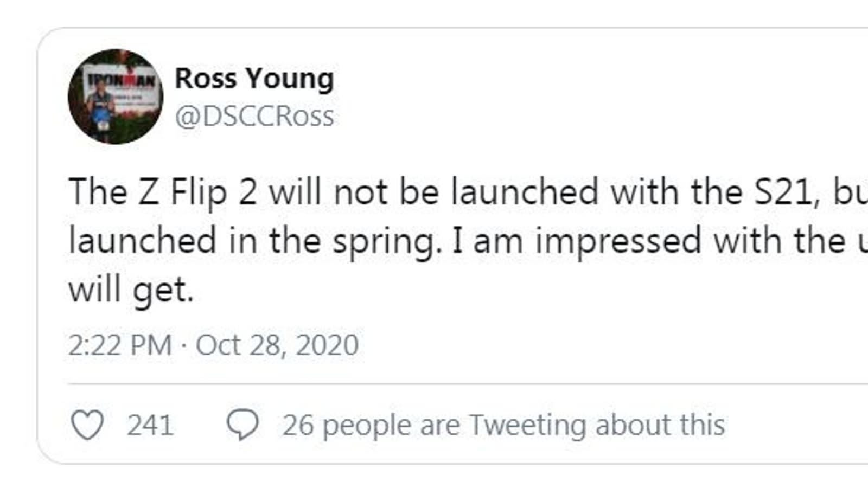Open Ross Young's profile picture
This screenshot has height=488, width=868.
pos(116,97)
